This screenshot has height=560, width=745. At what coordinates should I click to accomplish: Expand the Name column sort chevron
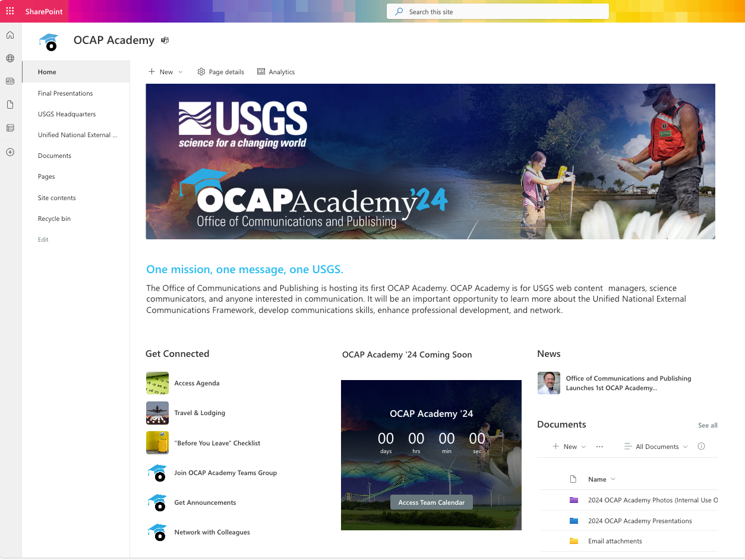[613, 479]
